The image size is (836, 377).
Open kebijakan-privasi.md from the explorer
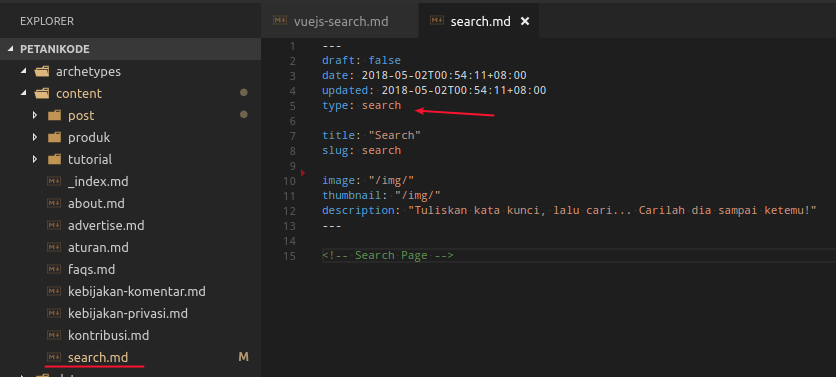(128, 313)
